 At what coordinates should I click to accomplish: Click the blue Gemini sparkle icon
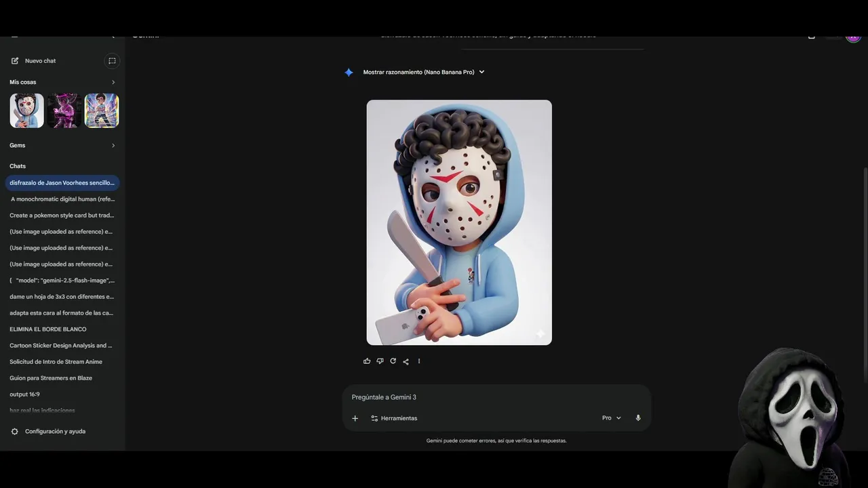tap(349, 73)
